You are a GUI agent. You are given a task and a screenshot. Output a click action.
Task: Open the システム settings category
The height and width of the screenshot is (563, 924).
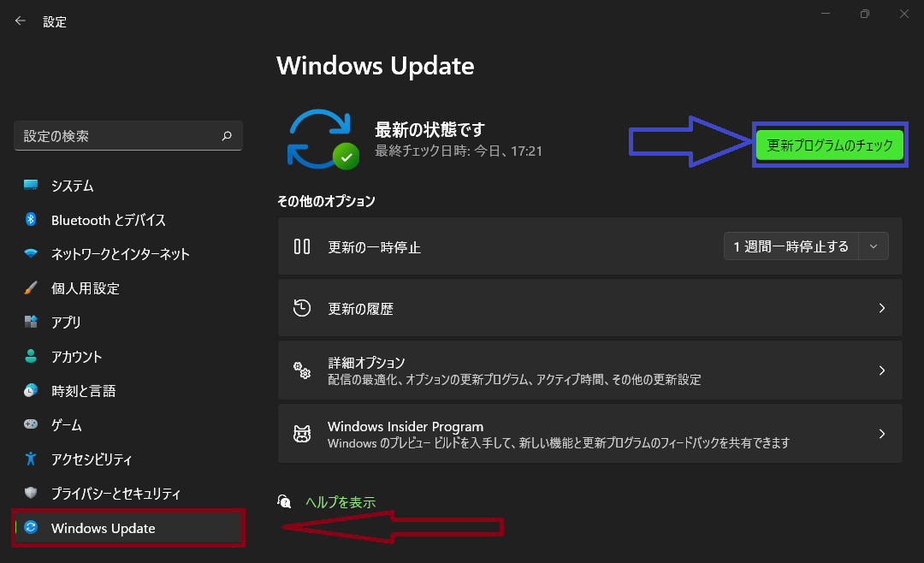pos(127,186)
